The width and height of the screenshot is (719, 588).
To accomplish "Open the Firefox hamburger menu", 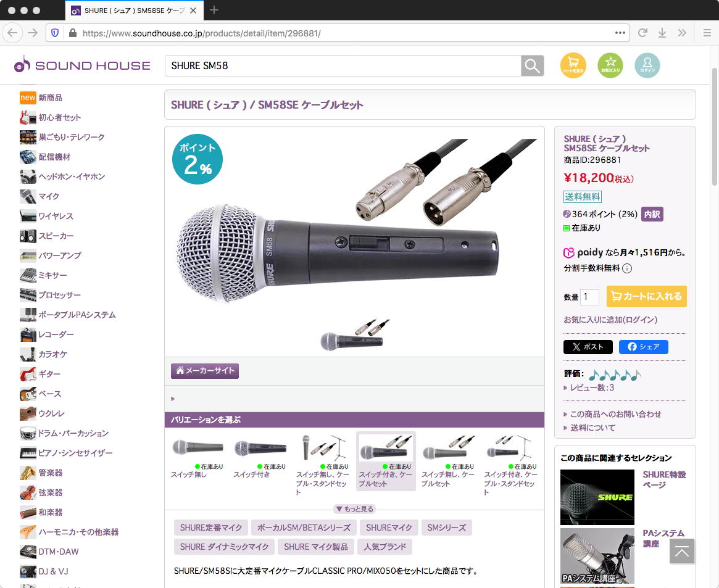I will click(x=707, y=33).
